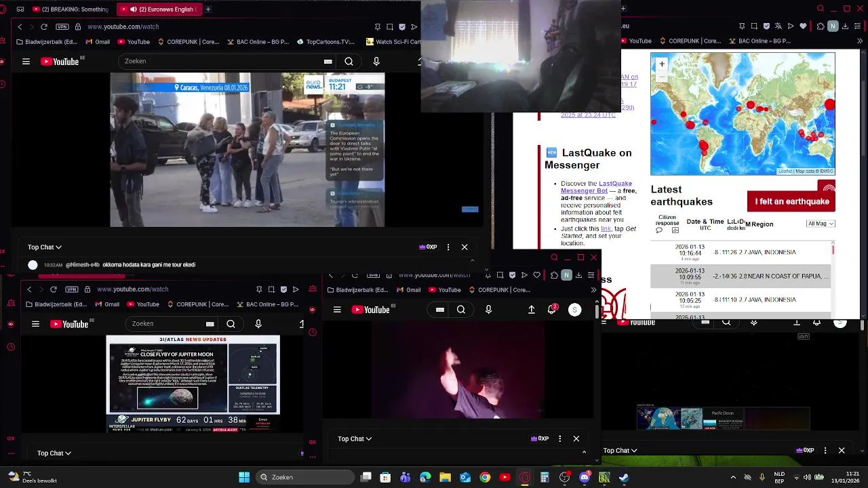The width and height of the screenshot is (868, 488).
Task: Open the S account avatar menu
Action: 574,310
